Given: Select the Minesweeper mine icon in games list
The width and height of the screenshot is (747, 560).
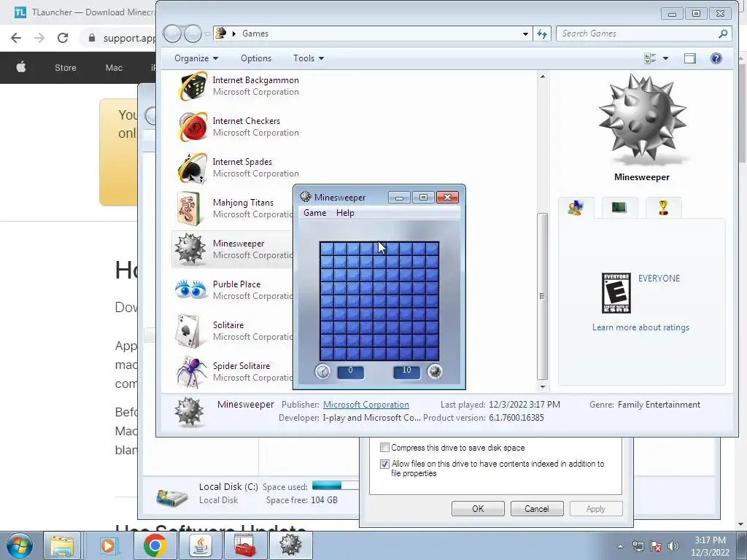Looking at the screenshot, I should 190,249.
